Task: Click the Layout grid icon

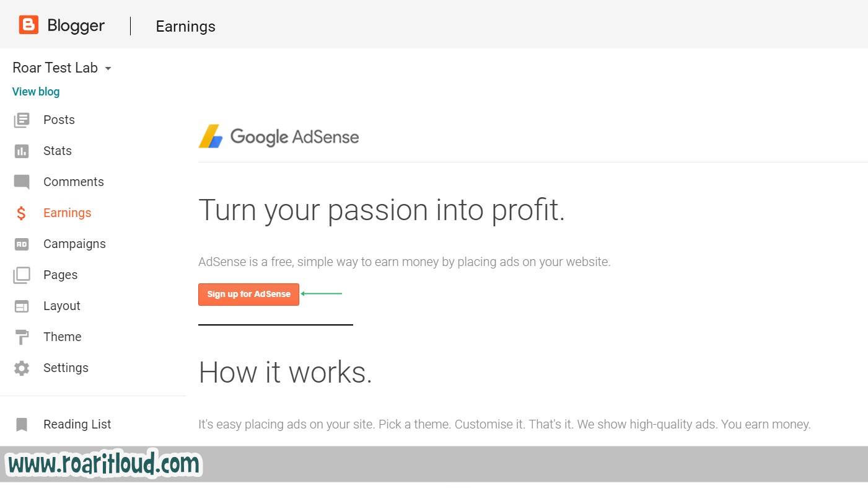Action: (22, 306)
